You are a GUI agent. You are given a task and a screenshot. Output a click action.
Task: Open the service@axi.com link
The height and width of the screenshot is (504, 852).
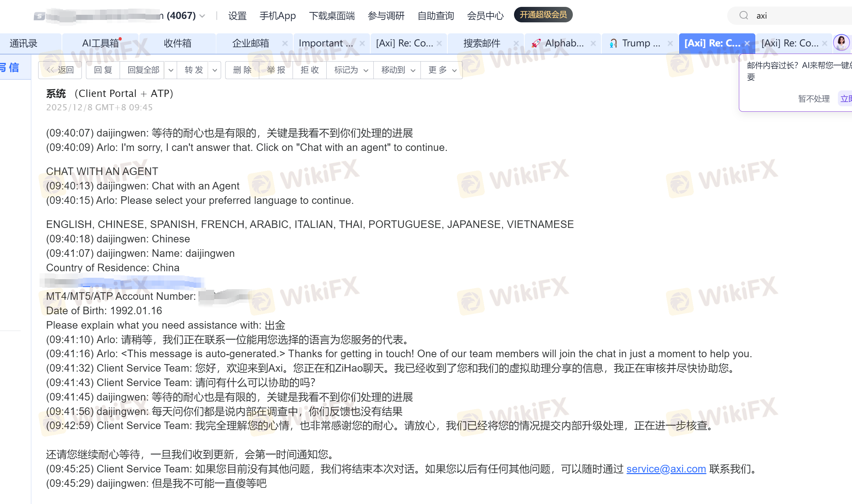[666, 469]
